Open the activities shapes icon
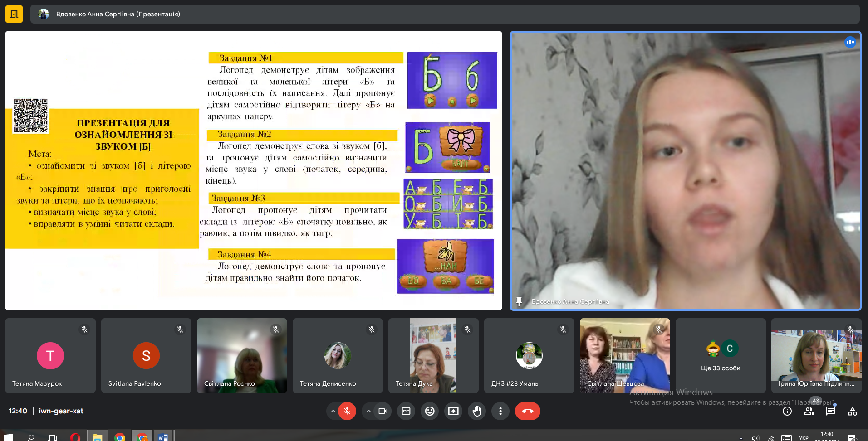Screen dimensions: 868x441 pyautogui.click(x=853, y=411)
